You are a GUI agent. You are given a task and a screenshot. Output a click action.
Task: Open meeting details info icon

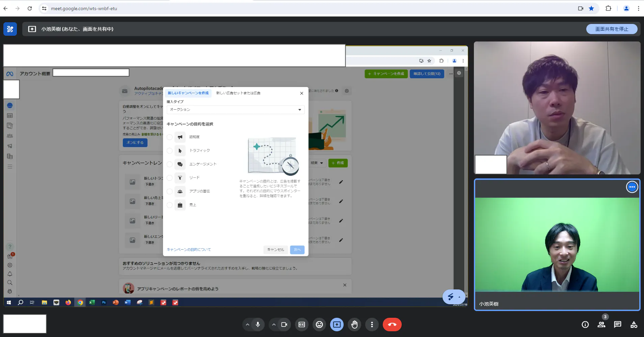click(x=585, y=325)
